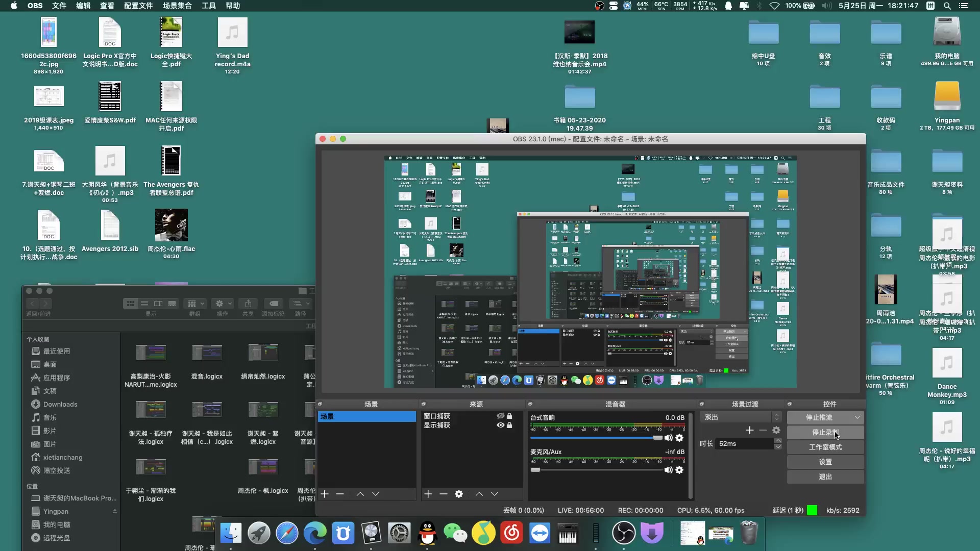Switch the Finder window to list view
The height and width of the screenshot is (551, 980).
pyautogui.click(x=144, y=304)
